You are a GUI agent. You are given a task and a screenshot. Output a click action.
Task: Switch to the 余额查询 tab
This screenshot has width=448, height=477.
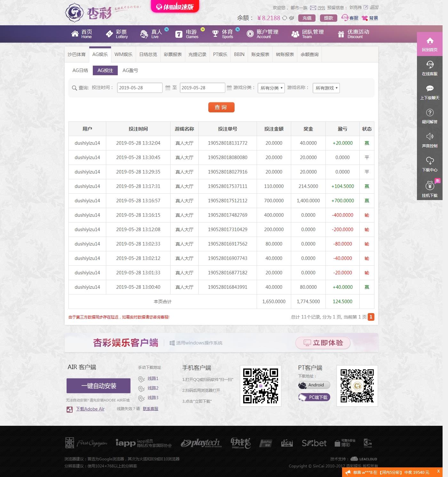pos(309,54)
